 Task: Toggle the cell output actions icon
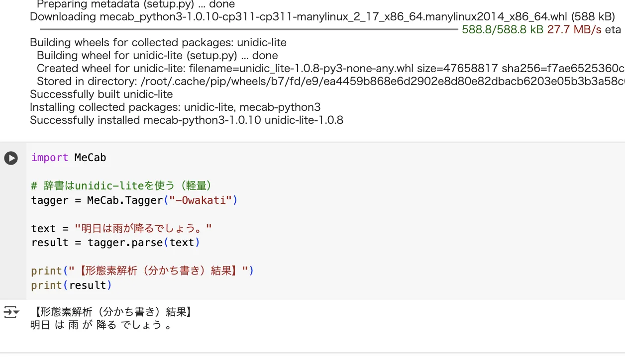coord(11,312)
